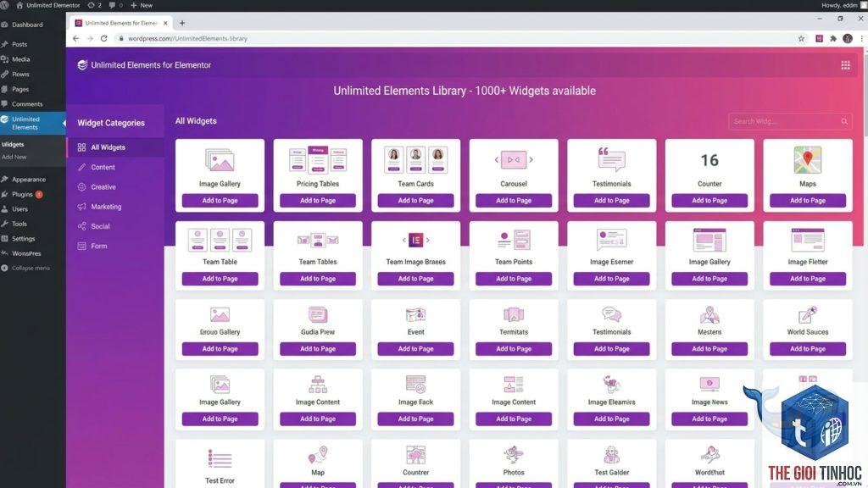This screenshot has height=488, width=868.
Task: Click the Carousel widget icon
Action: point(514,160)
